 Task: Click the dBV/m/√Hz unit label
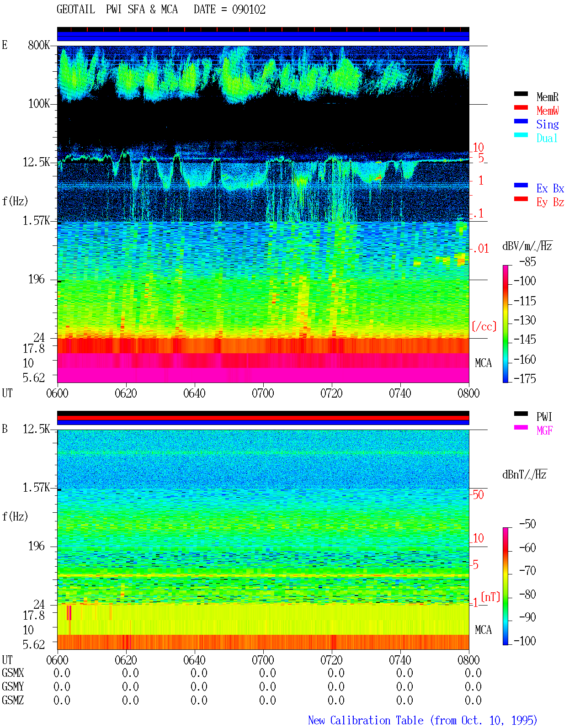tap(527, 246)
